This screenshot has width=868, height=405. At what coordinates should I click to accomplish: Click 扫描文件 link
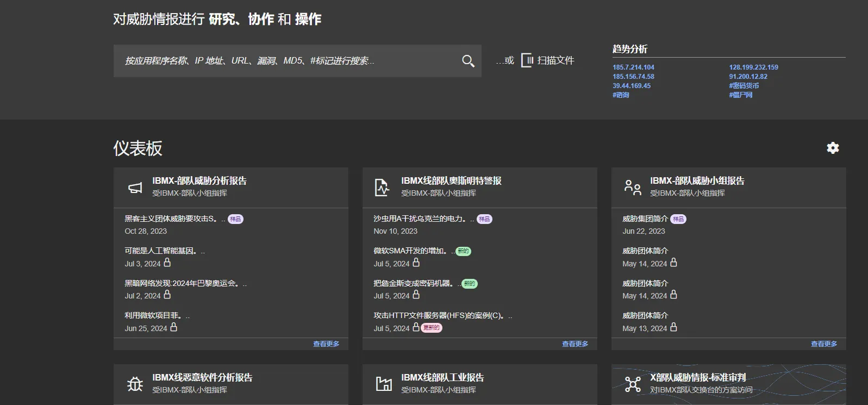point(555,60)
